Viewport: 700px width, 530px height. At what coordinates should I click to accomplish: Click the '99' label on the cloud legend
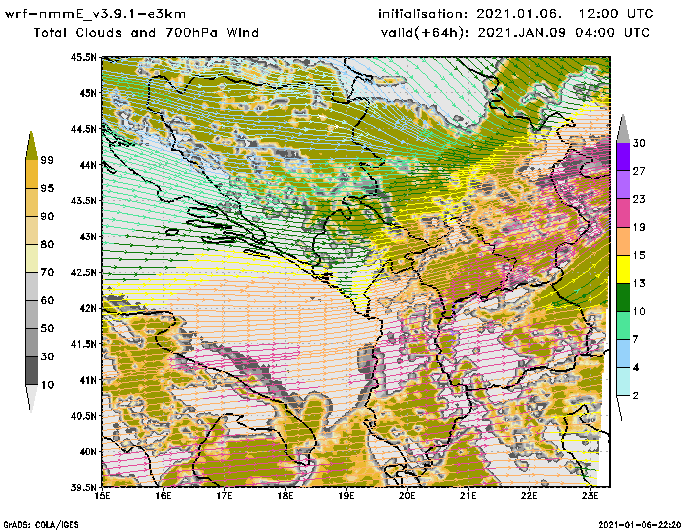click(x=47, y=160)
